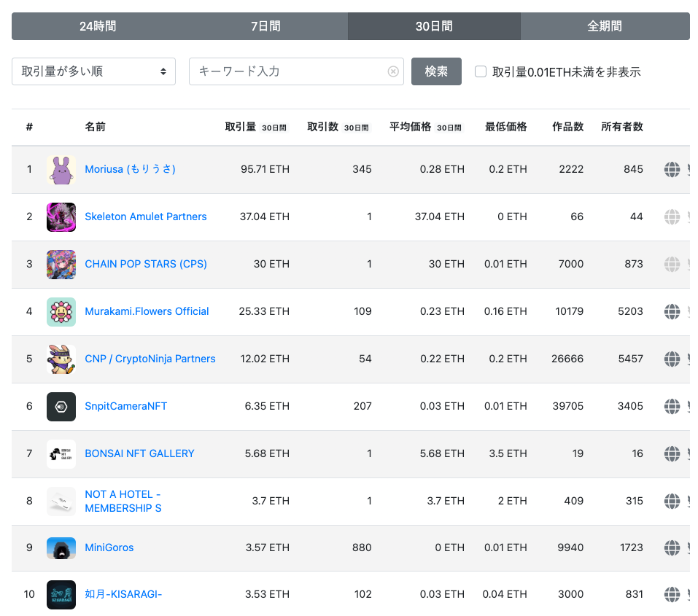Switch to the 全期間 tab
698x616 pixels.
tap(605, 26)
